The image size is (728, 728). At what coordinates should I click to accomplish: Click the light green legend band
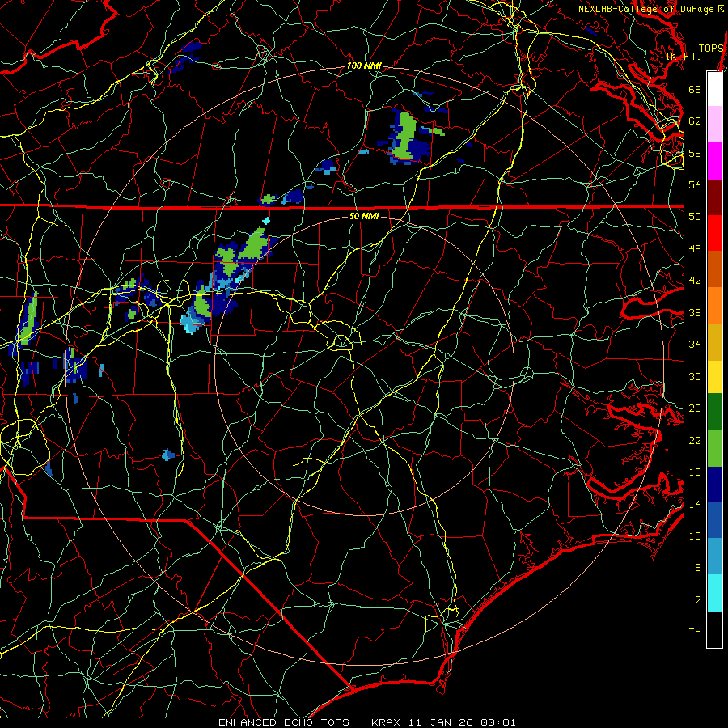(x=714, y=448)
